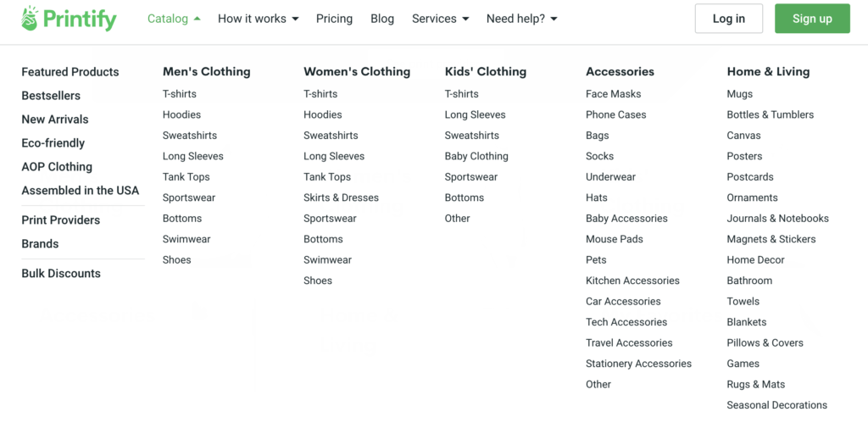Select Eco-friendly products link

pos(53,143)
